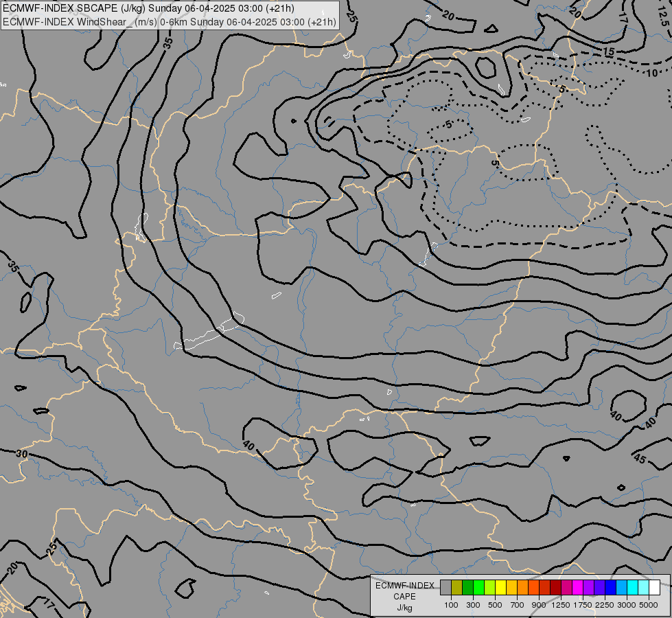
Task: Click the CAPE title in the legend
Action: coord(404,597)
